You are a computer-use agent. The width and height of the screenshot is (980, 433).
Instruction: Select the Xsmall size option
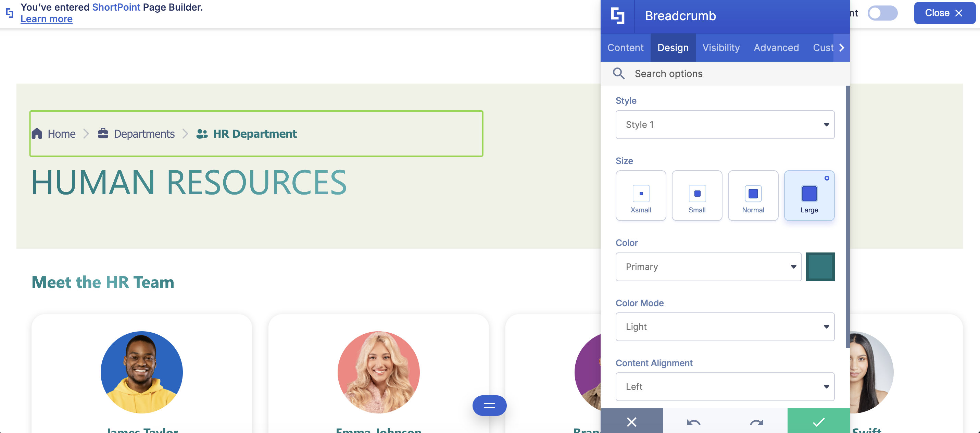(641, 196)
